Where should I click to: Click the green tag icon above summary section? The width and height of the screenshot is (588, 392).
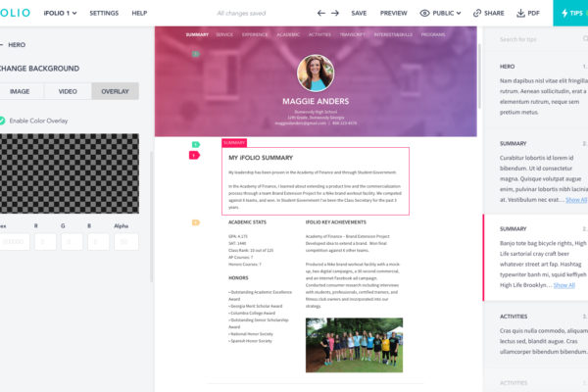(x=196, y=144)
